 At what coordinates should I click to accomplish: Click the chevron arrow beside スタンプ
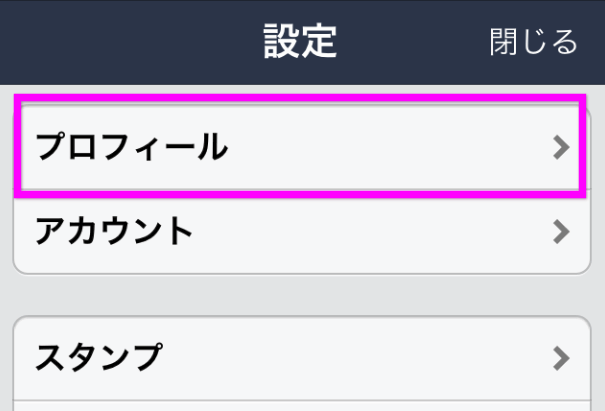pos(561,357)
